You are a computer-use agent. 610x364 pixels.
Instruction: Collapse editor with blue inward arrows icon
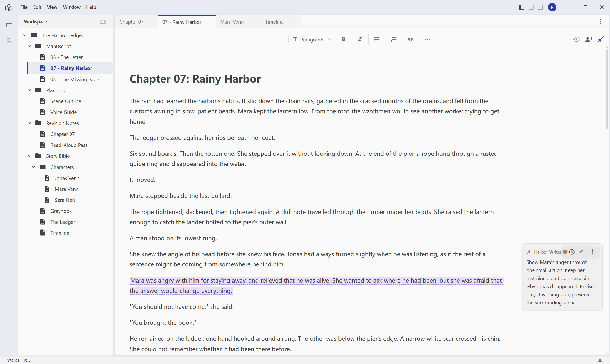pos(601,39)
